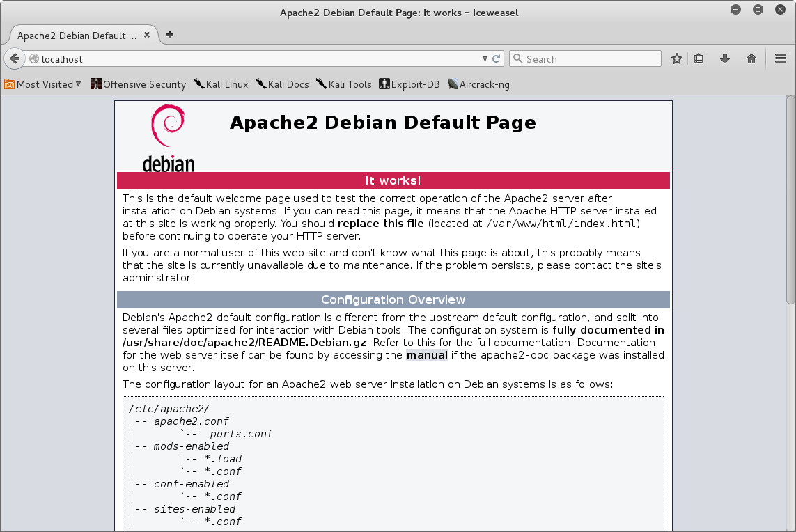796x532 pixels.
Task: Click the Search input field
Action: (585, 59)
